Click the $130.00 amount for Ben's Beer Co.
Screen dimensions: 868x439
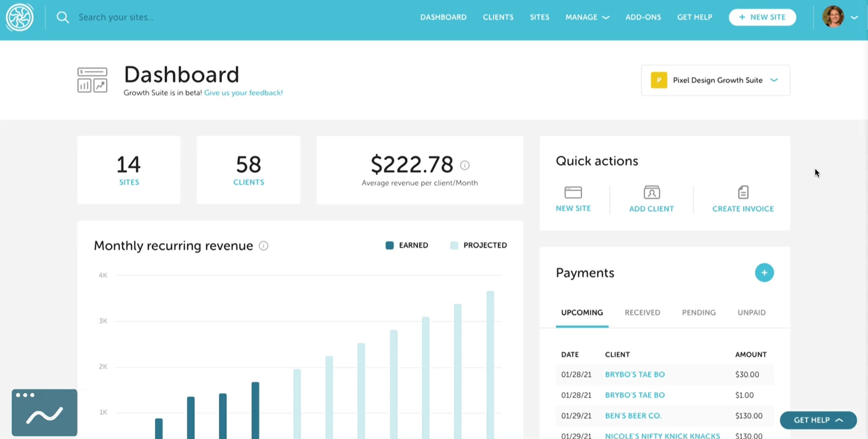[x=749, y=415]
